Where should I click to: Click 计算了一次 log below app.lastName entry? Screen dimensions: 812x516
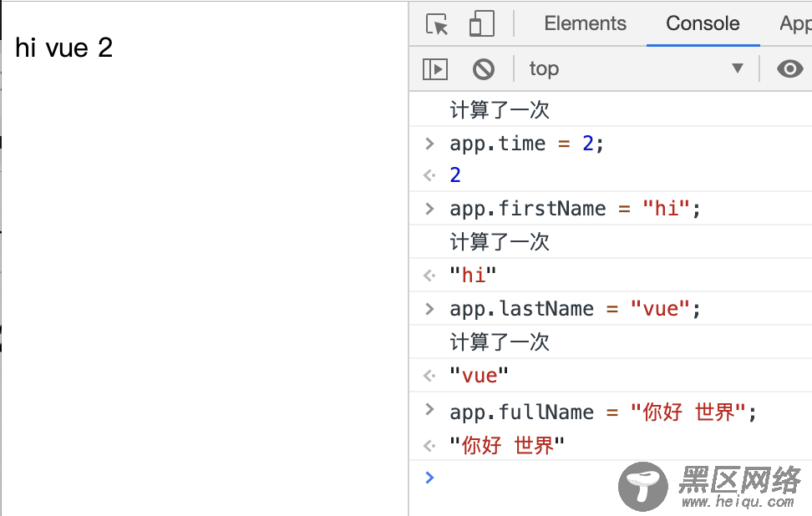(x=500, y=342)
